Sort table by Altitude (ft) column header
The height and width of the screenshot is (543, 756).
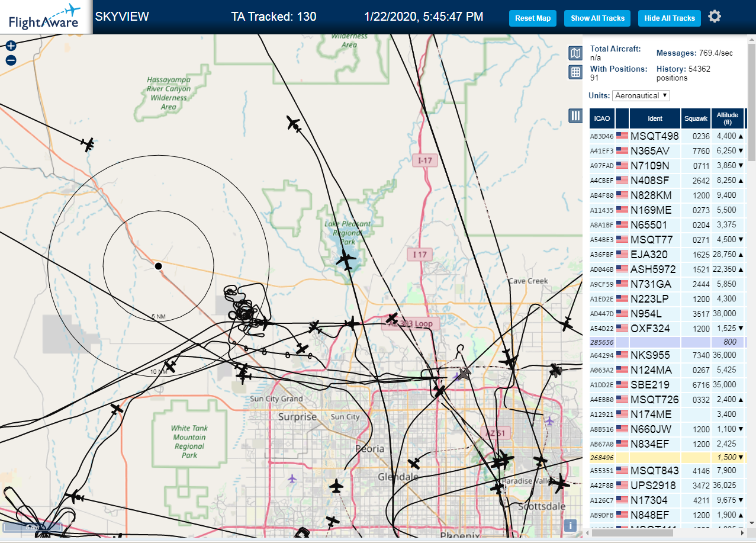[728, 118]
